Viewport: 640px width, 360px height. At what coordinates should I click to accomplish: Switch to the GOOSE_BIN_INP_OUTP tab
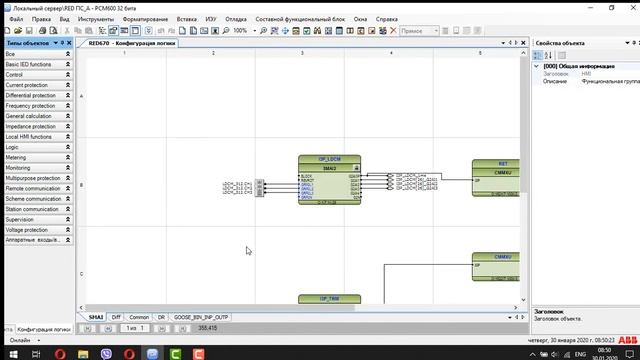pyautogui.click(x=201, y=317)
